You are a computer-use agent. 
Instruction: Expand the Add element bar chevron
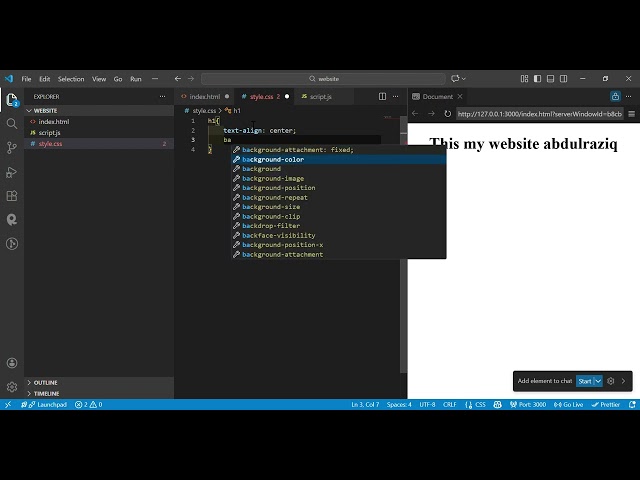[623, 381]
